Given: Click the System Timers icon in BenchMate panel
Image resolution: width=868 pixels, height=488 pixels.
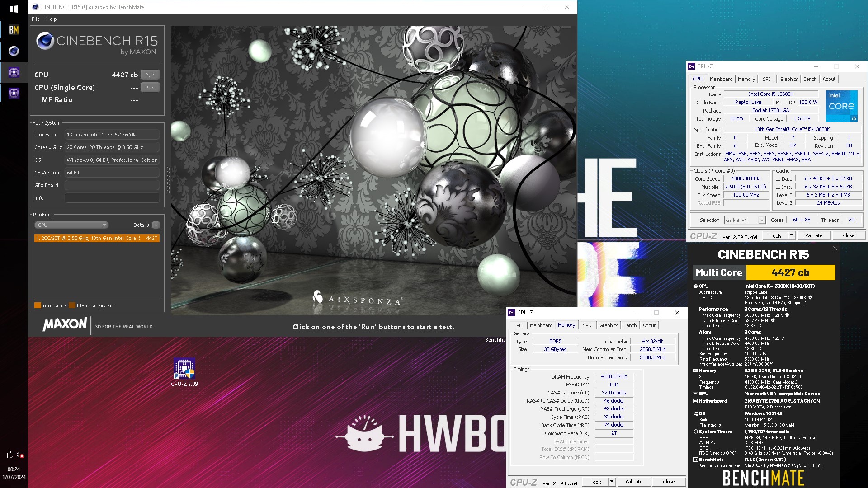Looking at the screenshot, I should (x=696, y=432).
